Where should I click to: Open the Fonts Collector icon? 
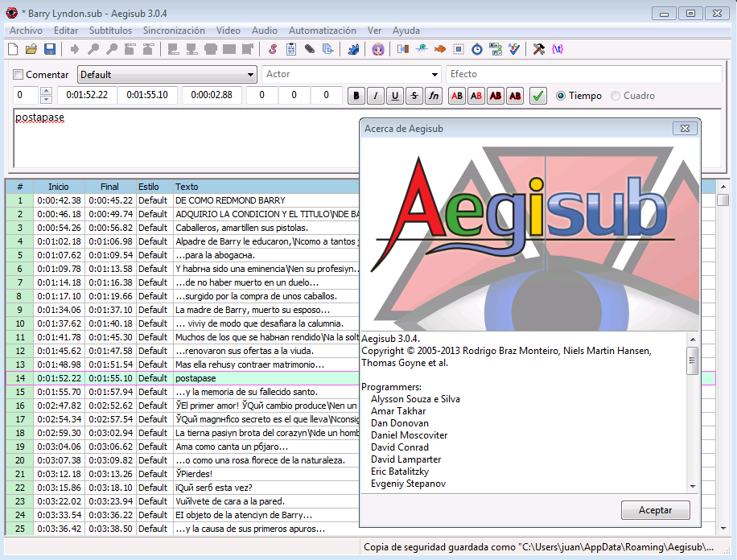327,49
